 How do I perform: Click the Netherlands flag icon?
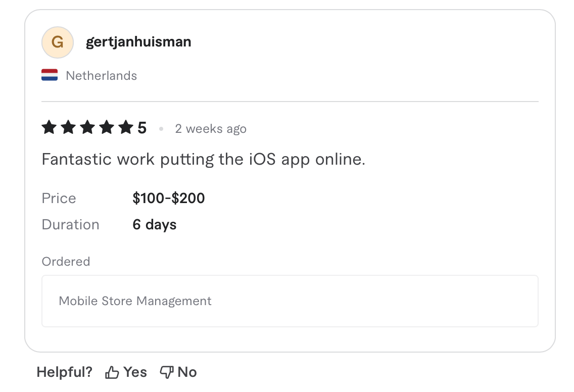click(x=50, y=75)
